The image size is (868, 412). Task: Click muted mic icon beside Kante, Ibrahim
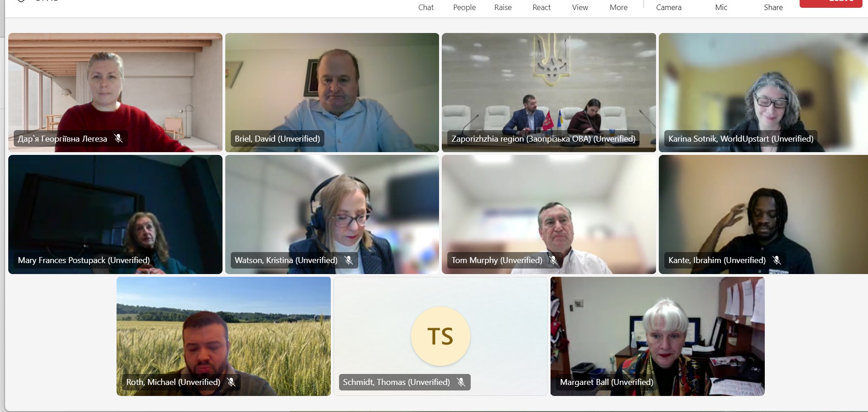(x=777, y=260)
